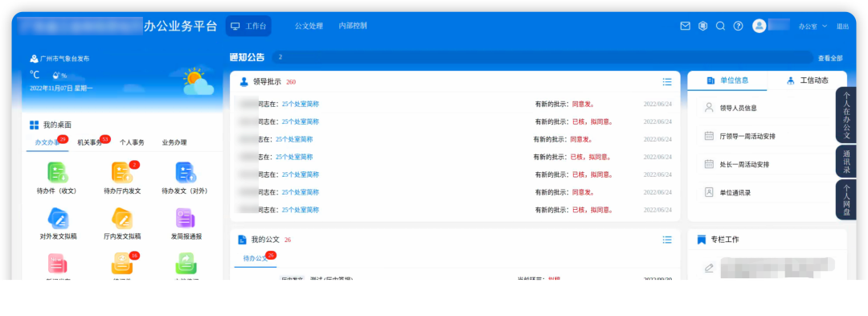The height and width of the screenshot is (316, 868).
Task: Switch to the 单位信息 tab
Action: click(x=727, y=80)
